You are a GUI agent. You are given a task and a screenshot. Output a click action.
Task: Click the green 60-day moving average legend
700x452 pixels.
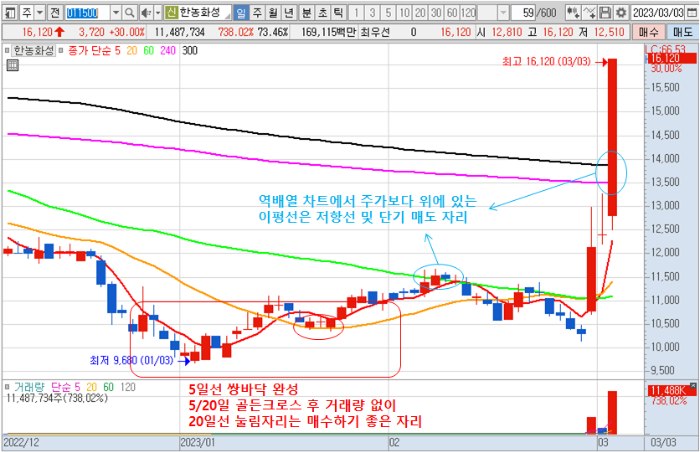[149, 50]
